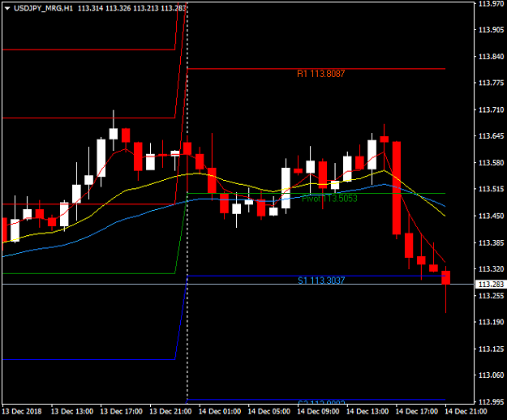This screenshot has height=420, width=507.
Task: Click the 14 Dec 01:00 time label
Action: [x=220, y=412]
